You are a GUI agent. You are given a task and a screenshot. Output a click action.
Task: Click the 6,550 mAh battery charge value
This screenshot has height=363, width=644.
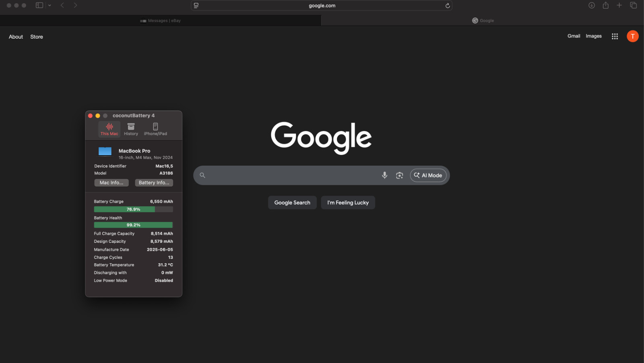pos(161,201)
